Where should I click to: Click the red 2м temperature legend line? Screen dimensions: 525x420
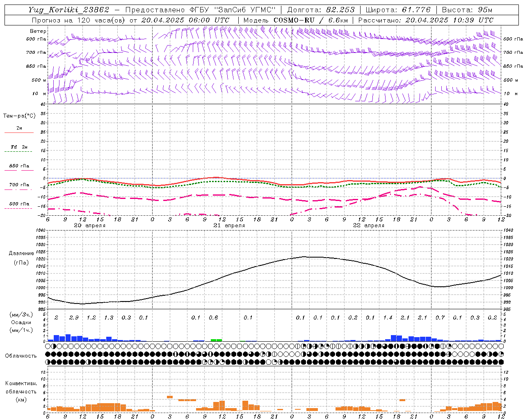coord(19,132)
